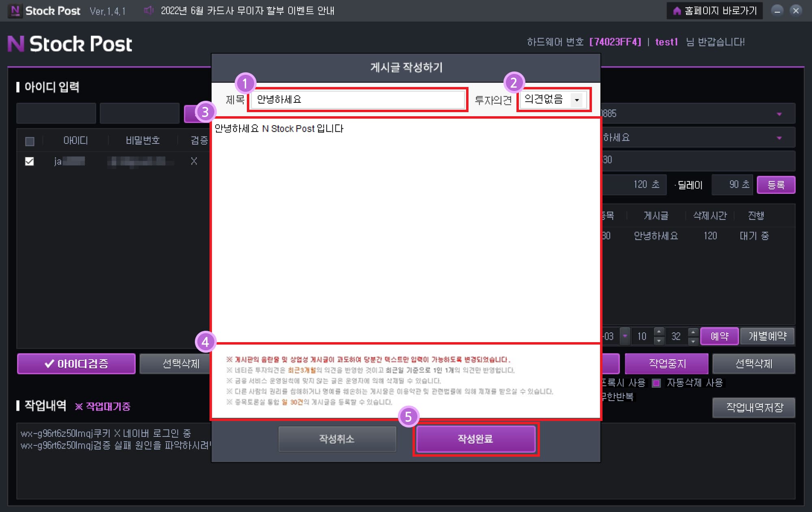Viewport: 812px width, 512px height.
Task: Click the X verification mark in ja row
Action: 194,161
